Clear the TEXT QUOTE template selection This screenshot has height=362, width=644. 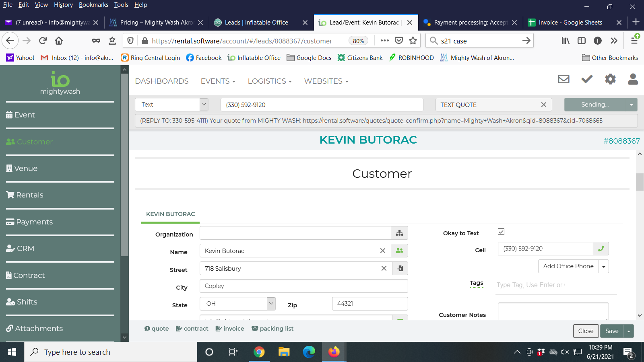point(543,105)
